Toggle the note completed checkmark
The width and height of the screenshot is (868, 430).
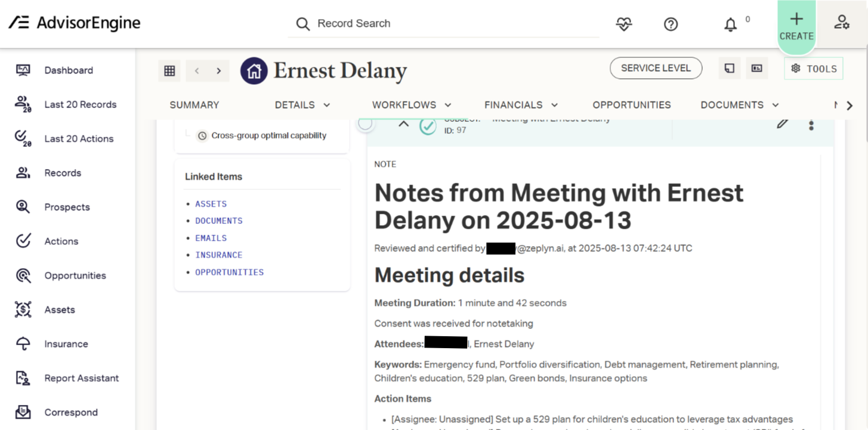tap(428, 126)
